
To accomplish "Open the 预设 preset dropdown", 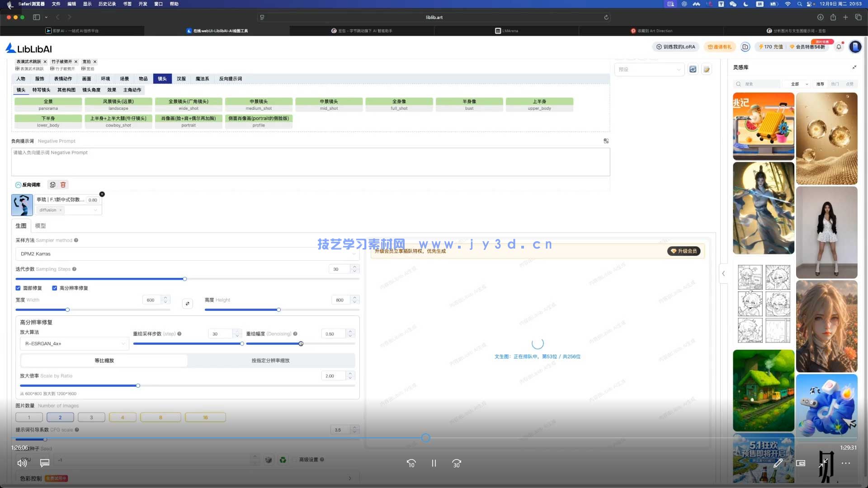I will click(x=649, y=70).
